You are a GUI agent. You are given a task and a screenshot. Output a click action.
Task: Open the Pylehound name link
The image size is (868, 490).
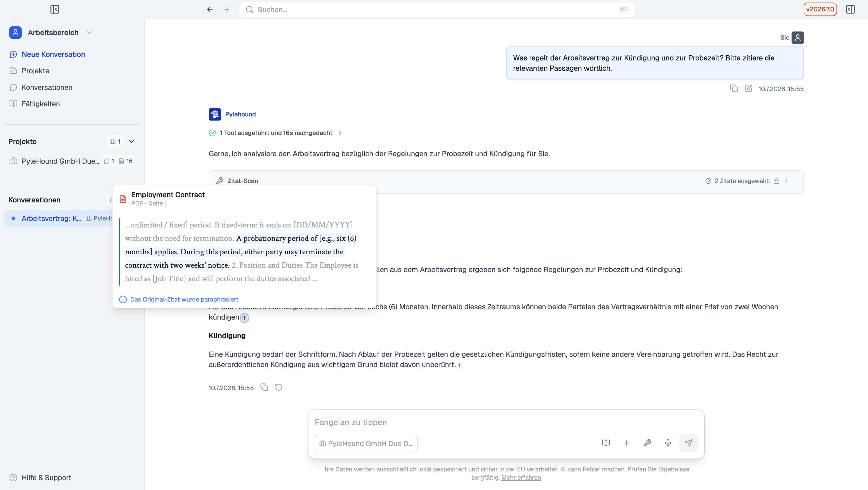(x=240, y=114)
